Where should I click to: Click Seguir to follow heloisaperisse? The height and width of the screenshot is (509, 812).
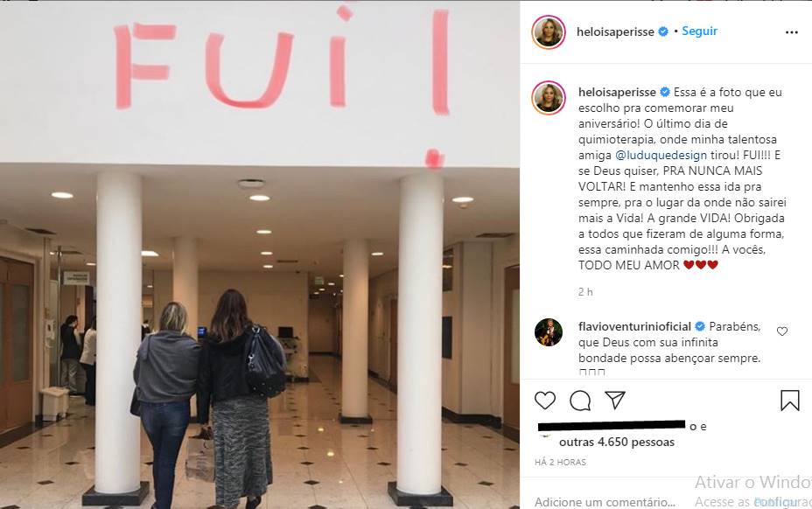coord(699,31)
